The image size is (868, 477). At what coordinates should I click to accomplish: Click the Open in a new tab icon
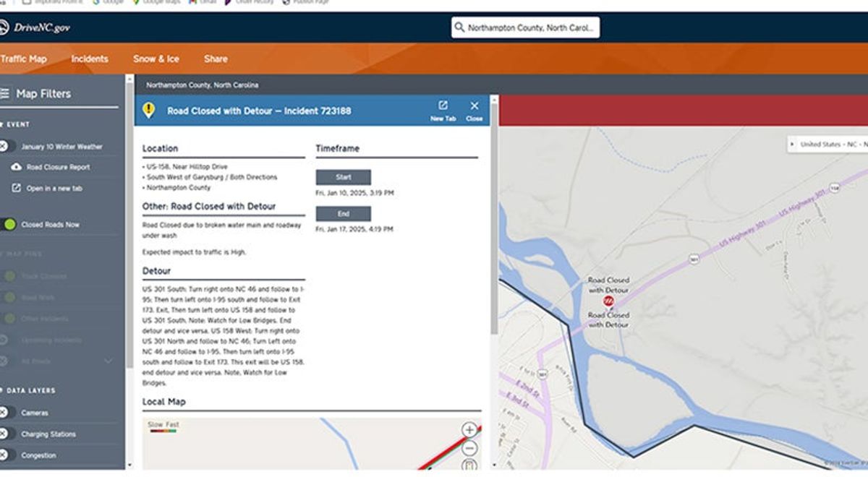[x=17, y=188]
